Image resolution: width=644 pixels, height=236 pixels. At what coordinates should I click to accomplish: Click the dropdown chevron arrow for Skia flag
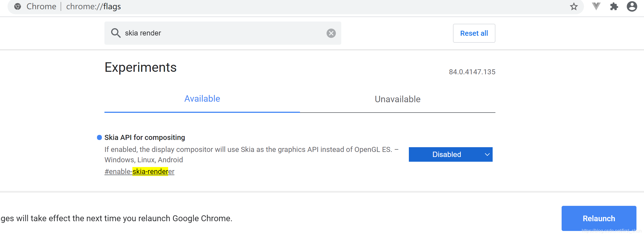pyautogui.click(x=487, y=154)
